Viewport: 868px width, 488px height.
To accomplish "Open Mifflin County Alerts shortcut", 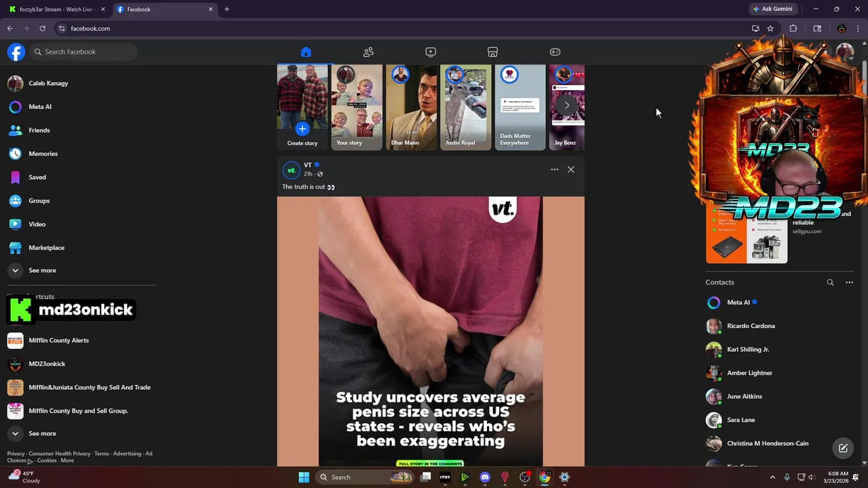I will [81, 340].
